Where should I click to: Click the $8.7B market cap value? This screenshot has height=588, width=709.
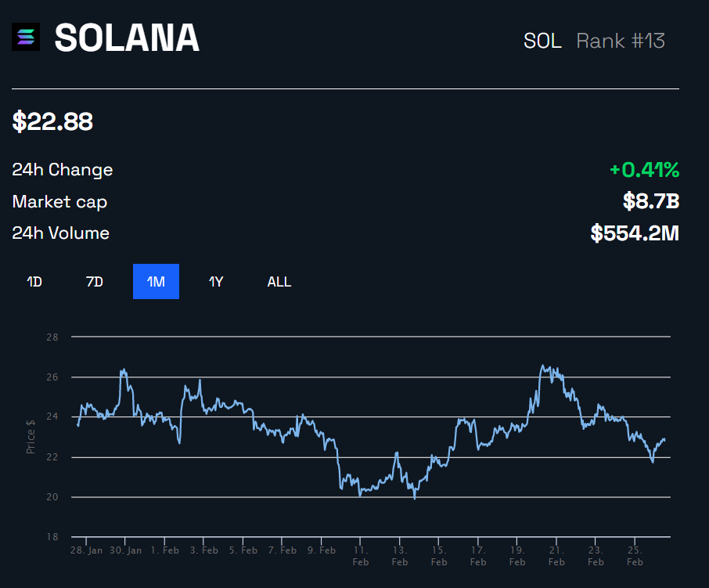point(651,202)
